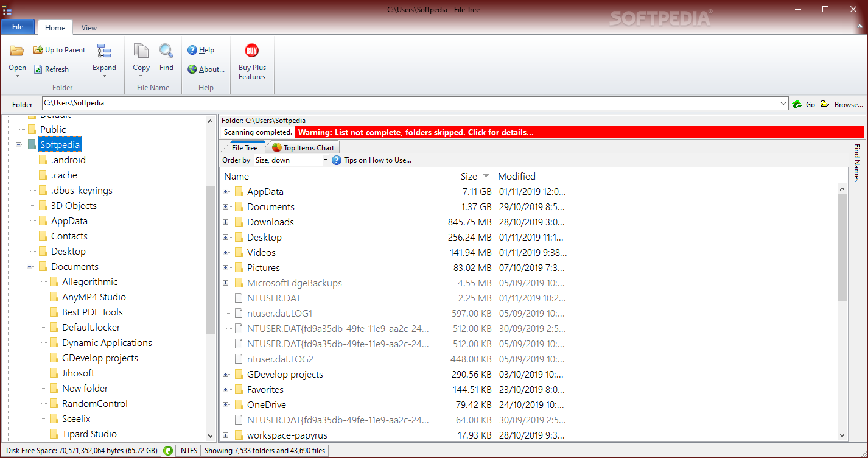Select Public folder in tree

pyautogui.click(x=53, y=129)
